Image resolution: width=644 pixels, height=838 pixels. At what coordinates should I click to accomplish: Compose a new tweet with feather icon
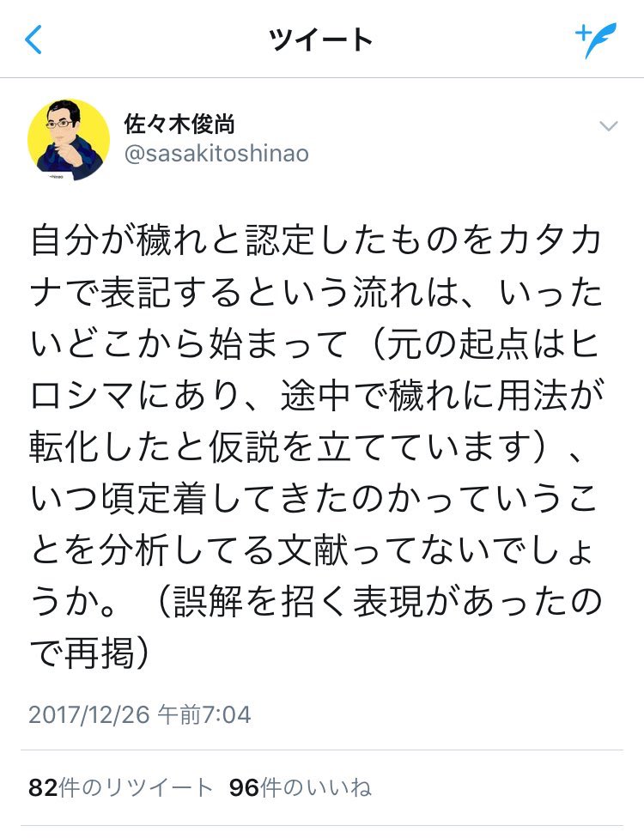tap(596, 40)
